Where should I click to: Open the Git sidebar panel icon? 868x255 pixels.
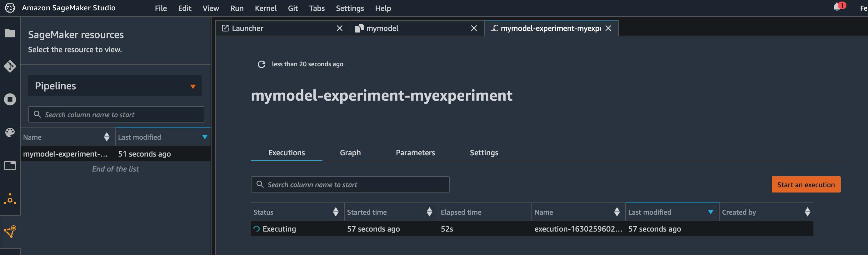coord(10,66)
